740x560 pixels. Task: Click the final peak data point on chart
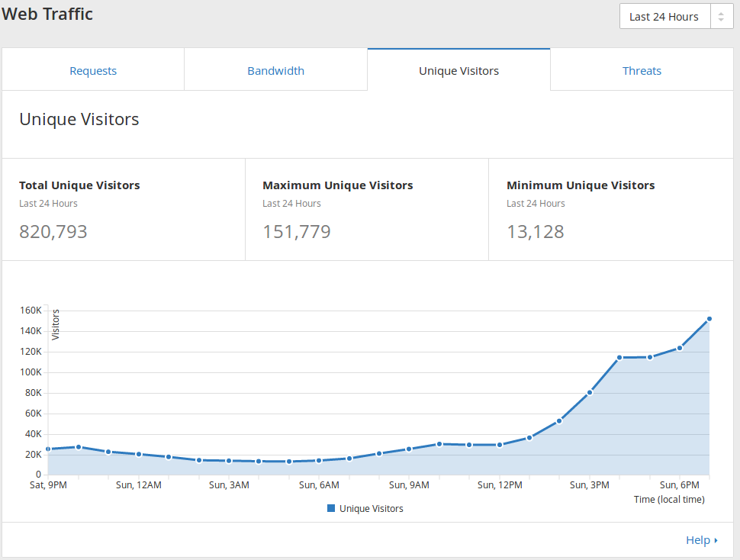pos(709,319)
